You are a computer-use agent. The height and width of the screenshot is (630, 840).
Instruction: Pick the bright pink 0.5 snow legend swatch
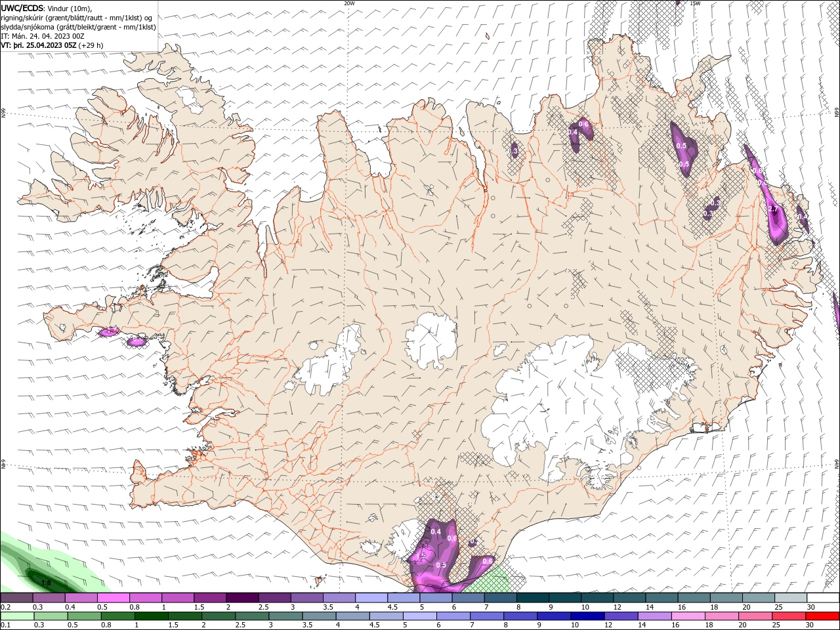(113, 598)
